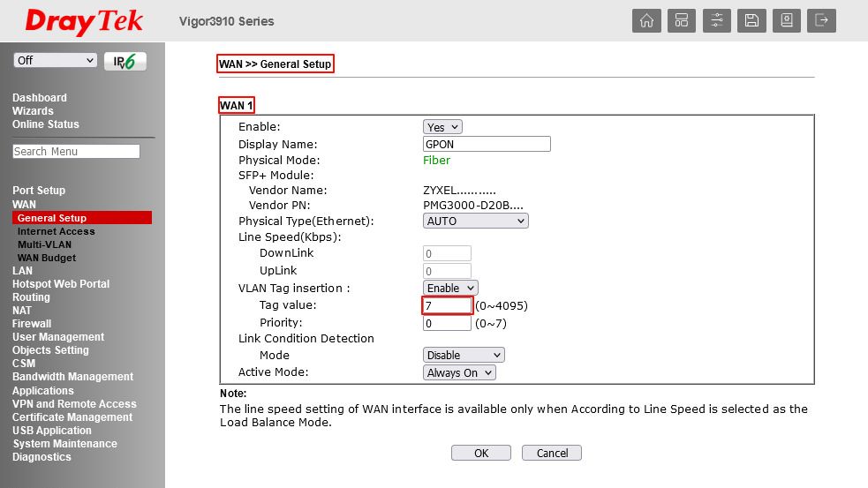Open the Active Mode Always On dropdown
Screen dimensions: 868x488
[459, 373]
